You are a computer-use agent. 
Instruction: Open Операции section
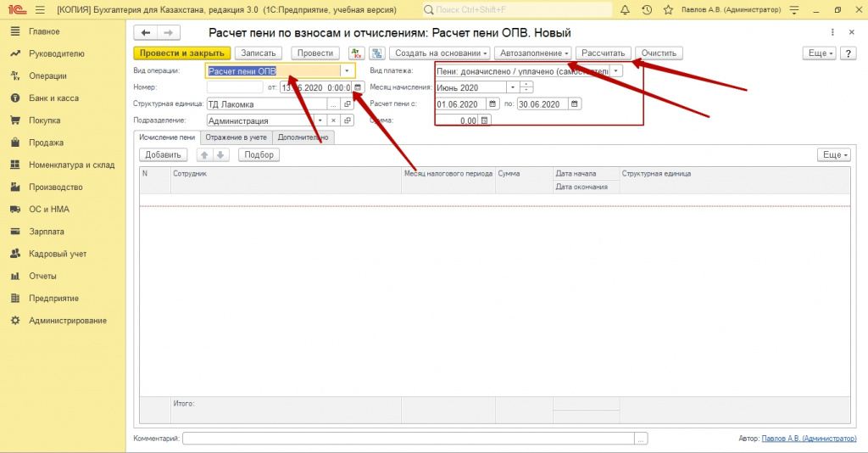[47, 75]
